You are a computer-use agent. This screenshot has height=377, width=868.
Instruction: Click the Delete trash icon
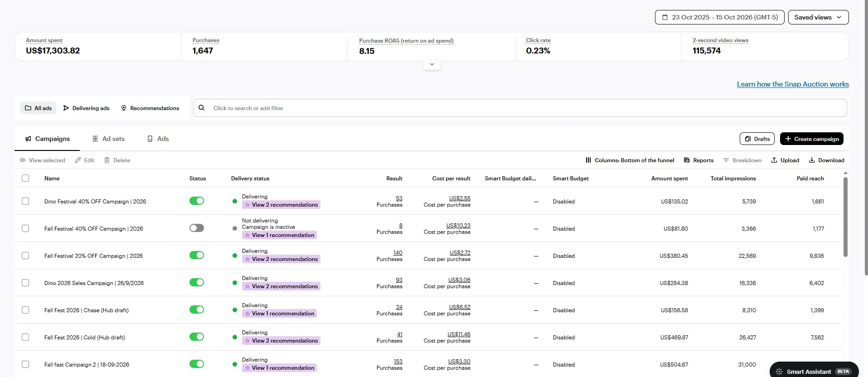[107, 160]
